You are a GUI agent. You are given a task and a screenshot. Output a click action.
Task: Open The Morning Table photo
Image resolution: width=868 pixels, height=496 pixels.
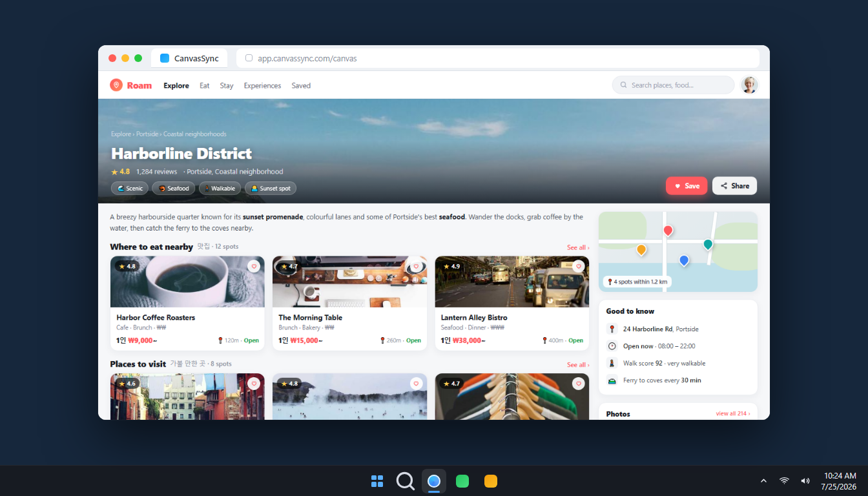[x=349, y=282]
